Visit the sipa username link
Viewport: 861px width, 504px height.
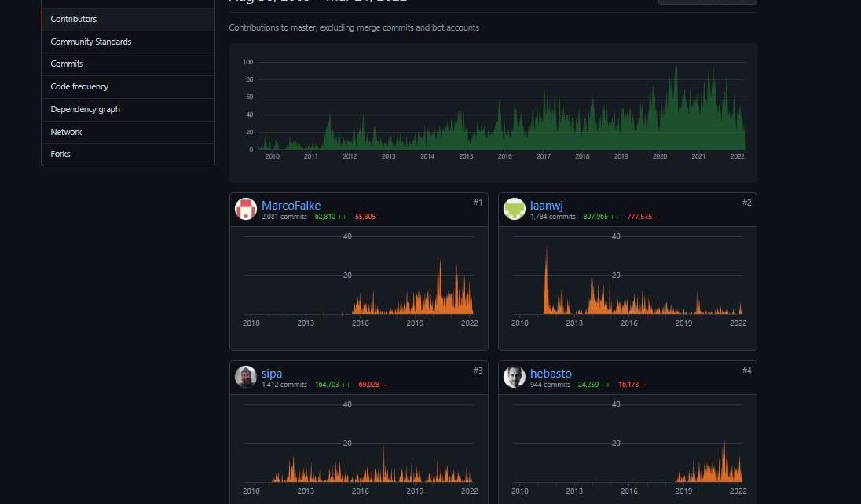pyautogui.click(x=272, y=374)
